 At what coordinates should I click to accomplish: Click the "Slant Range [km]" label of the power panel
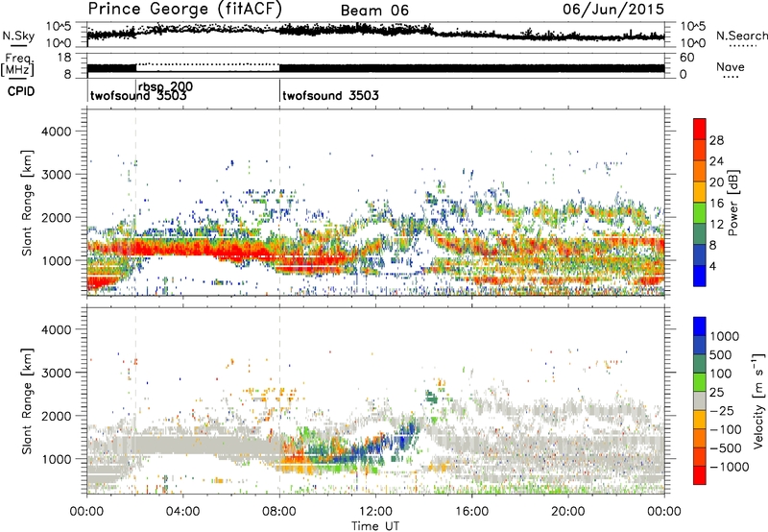click(27, 203)
